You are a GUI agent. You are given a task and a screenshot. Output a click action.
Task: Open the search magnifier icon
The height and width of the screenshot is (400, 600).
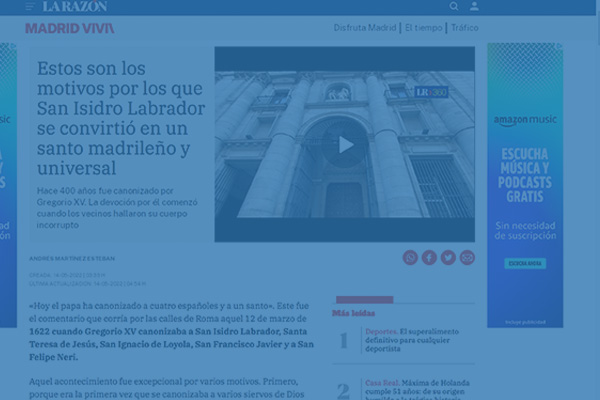454,6
